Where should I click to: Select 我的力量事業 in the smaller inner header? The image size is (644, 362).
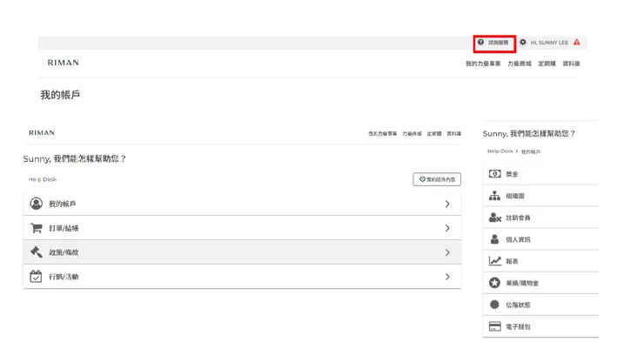tap(382, 133)
